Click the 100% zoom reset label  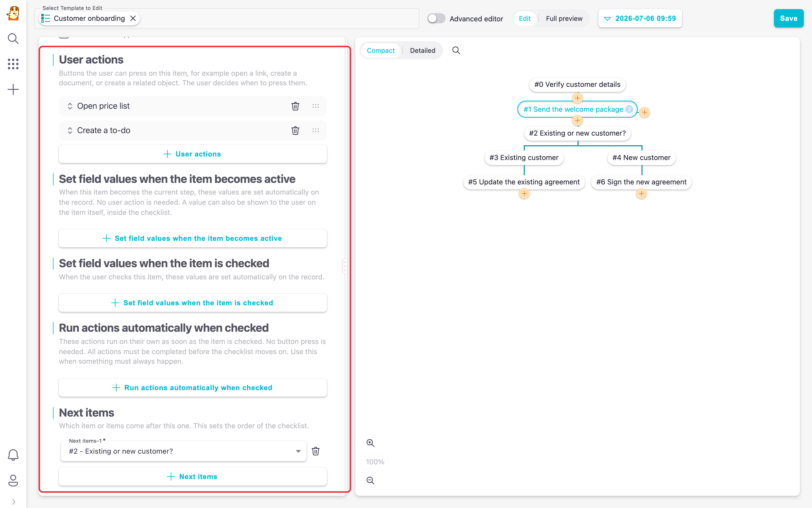click(375, 462)
